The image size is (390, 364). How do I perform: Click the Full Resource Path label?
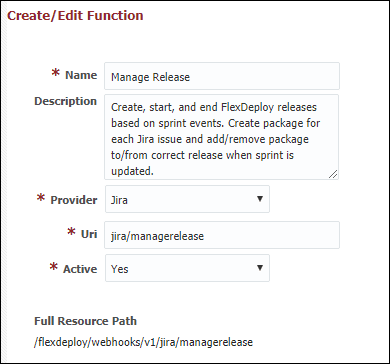tap(85, 321)
